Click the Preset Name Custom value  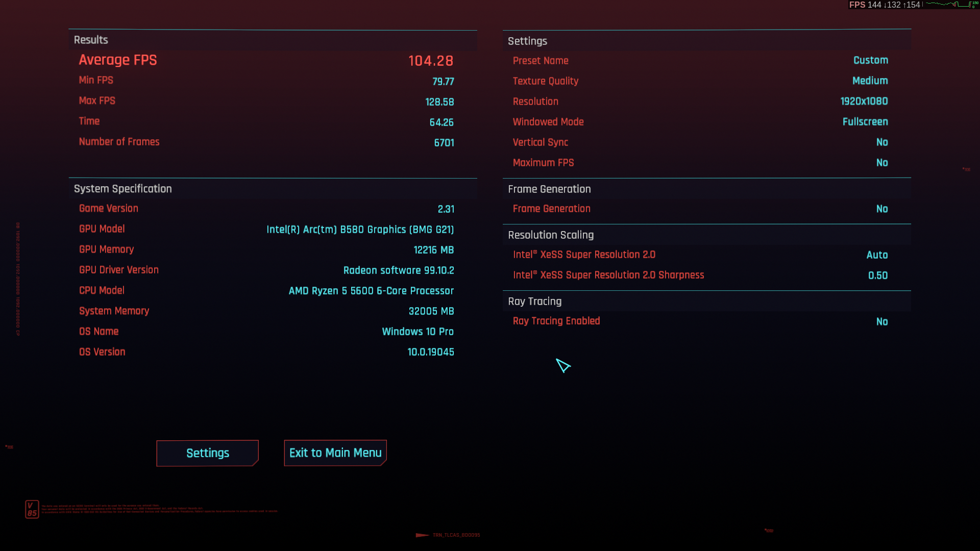click(x=870, y=60)
